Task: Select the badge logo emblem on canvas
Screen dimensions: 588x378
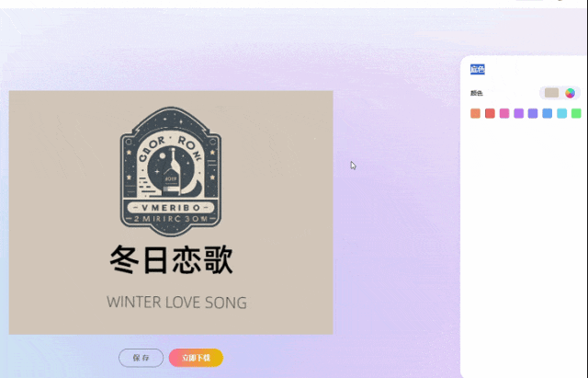Action: 171,172
